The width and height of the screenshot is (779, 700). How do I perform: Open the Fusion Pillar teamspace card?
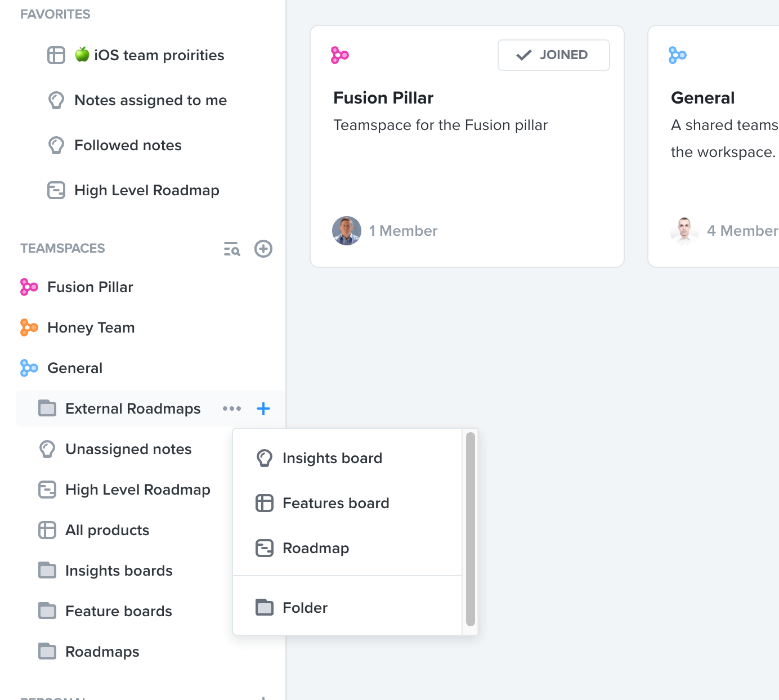(x=466, y=145)
